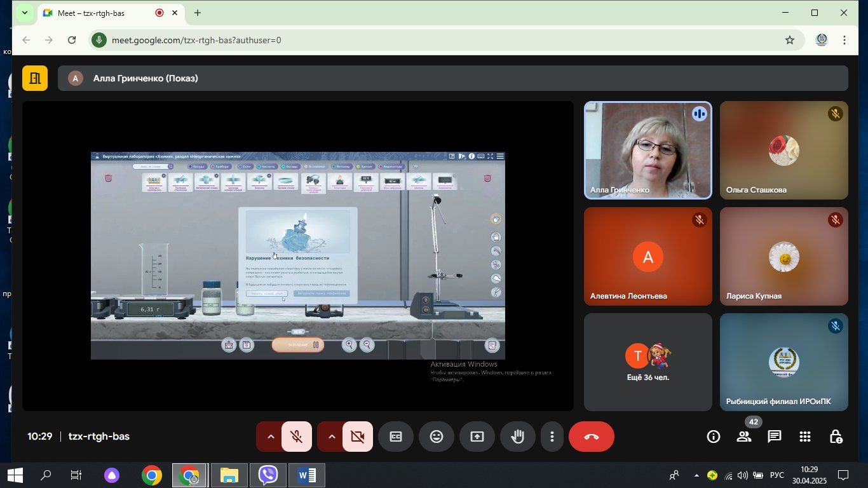Image resolution: width=868 pixels, height=488 pixels.
Task: Switch the РУС input language
Action: coord(777,475)
